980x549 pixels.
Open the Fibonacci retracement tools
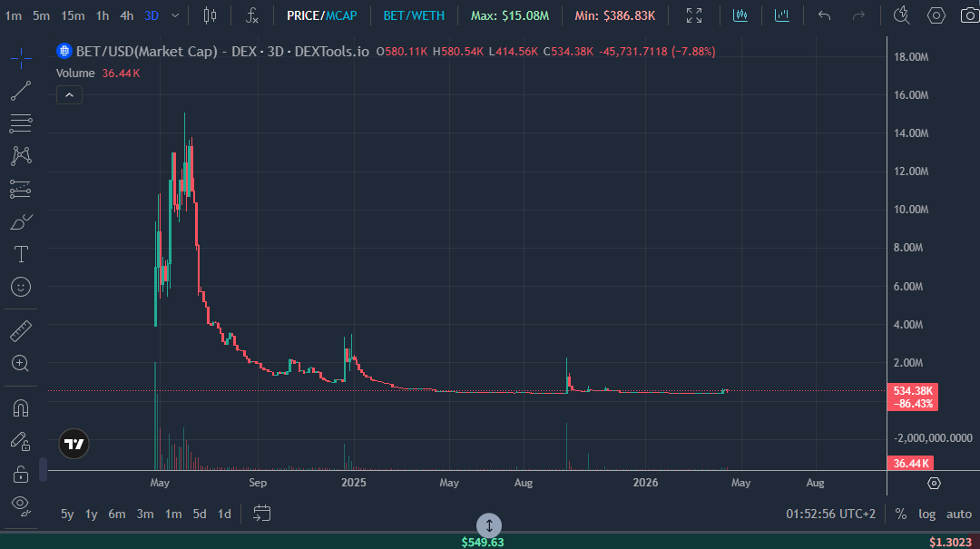(x=21, y=123)
